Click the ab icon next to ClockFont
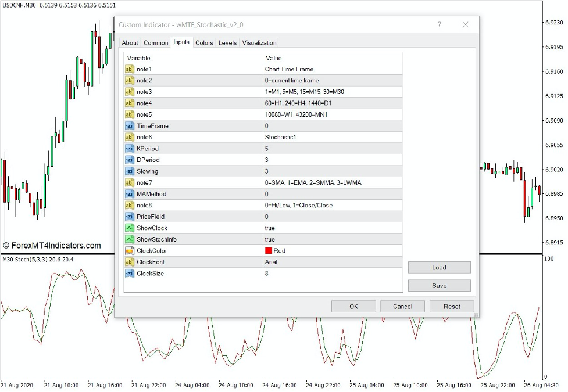 [x=129, y=262]
